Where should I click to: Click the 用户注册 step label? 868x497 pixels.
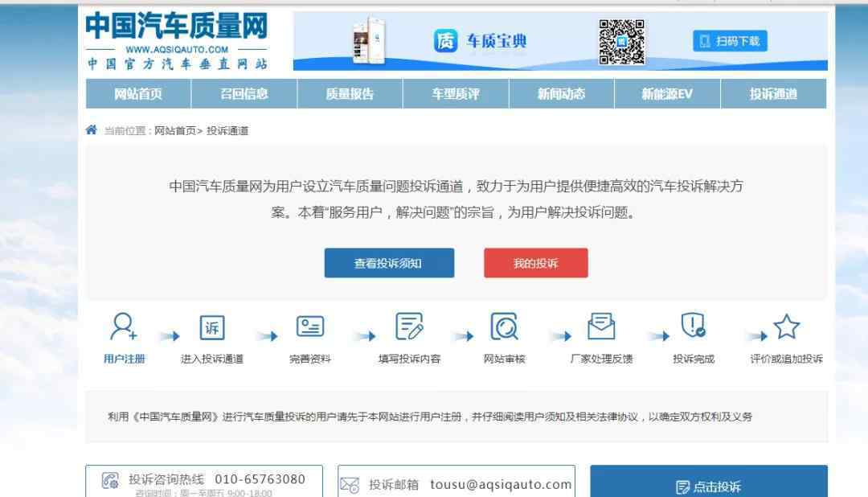pyautogui.click(x=124, y=359)
